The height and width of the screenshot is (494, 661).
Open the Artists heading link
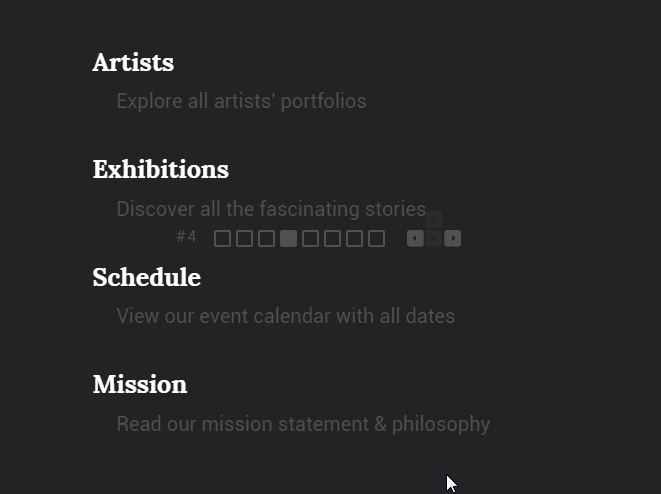(x=133, y=62)
